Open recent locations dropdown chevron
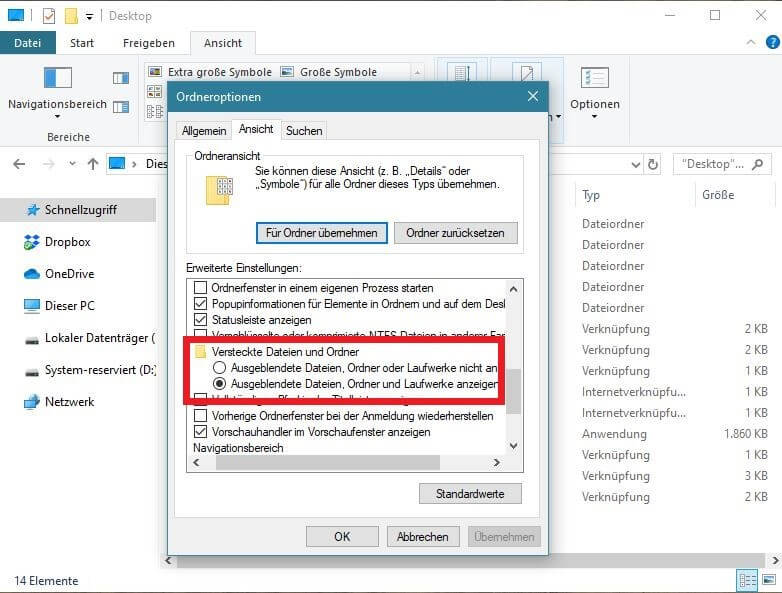782x593 pixels. 72,164
